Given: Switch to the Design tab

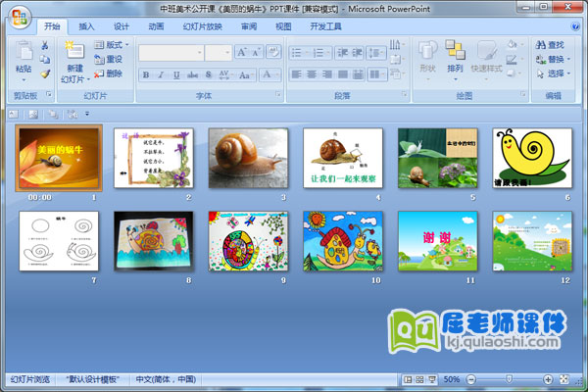Looking at the screenshot, I should tap(122, 26).
